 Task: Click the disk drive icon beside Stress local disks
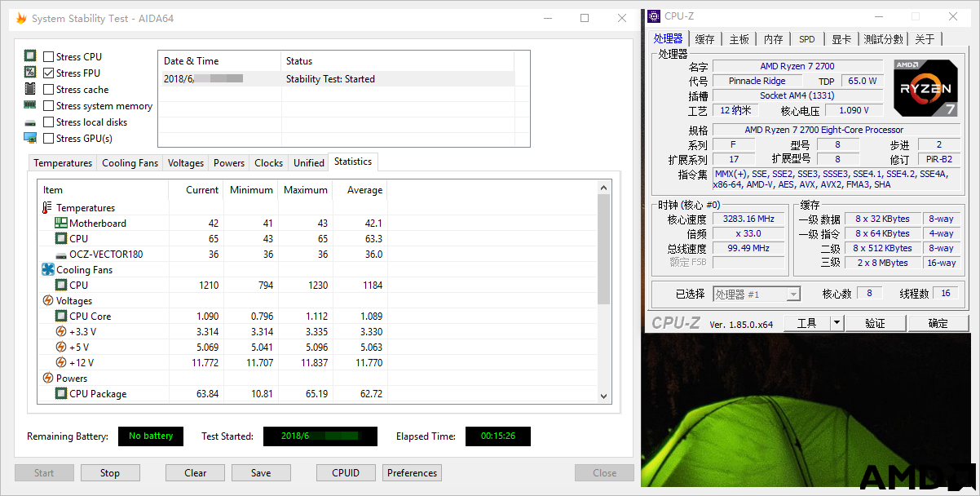(x=30, y=122)
